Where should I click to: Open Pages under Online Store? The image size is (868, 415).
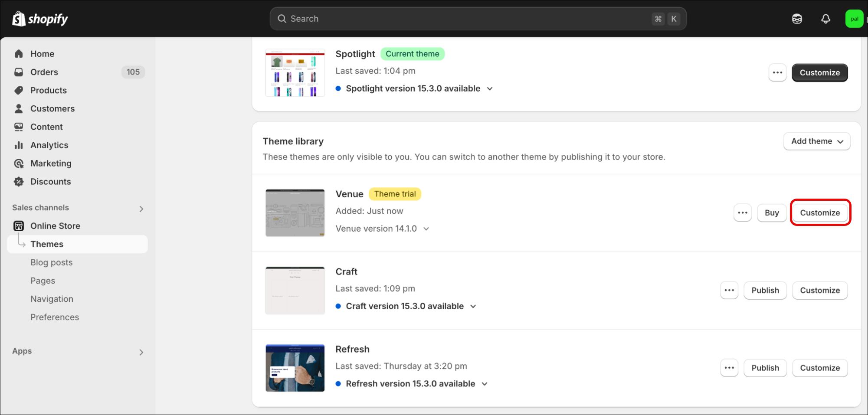point(43,281)
